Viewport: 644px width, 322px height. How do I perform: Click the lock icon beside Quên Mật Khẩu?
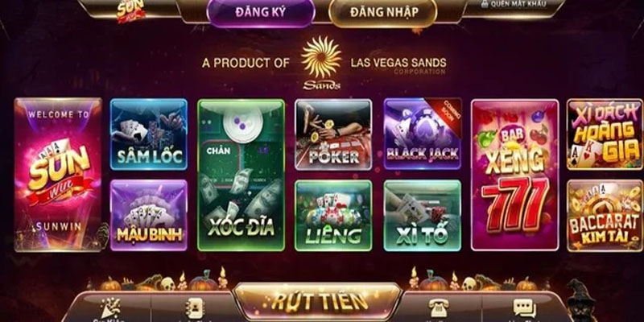pos(485,4)
